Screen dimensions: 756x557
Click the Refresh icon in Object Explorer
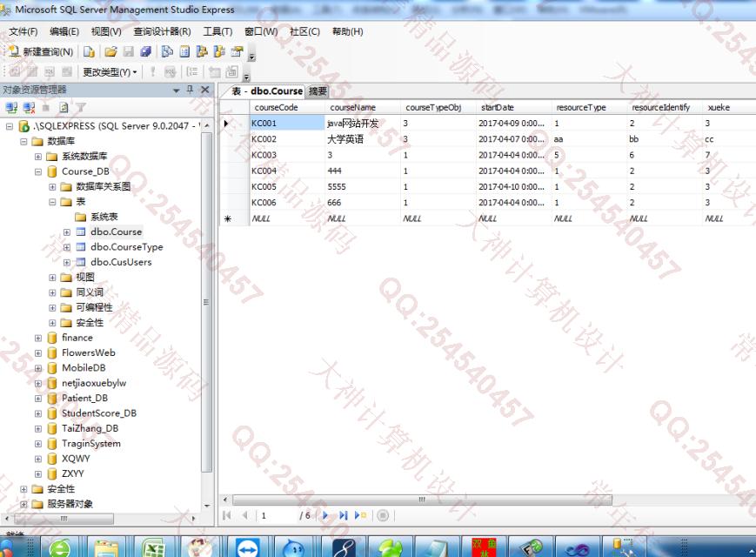tap(64, 108)
